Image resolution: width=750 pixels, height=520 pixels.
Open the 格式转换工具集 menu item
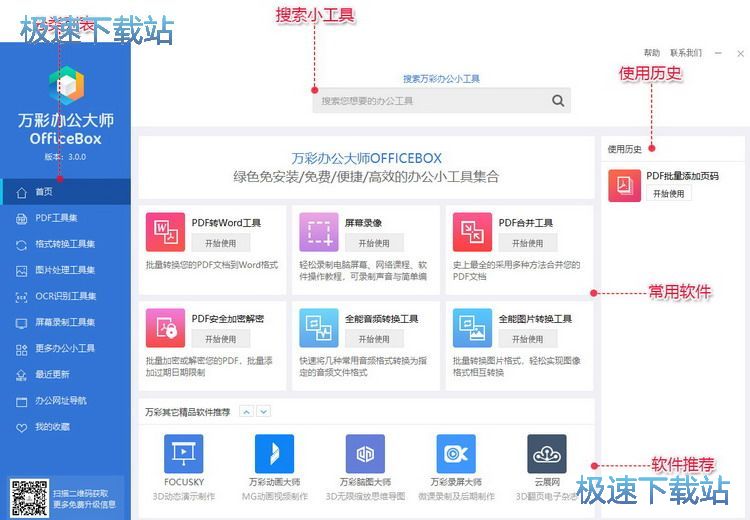pos(66,244)
